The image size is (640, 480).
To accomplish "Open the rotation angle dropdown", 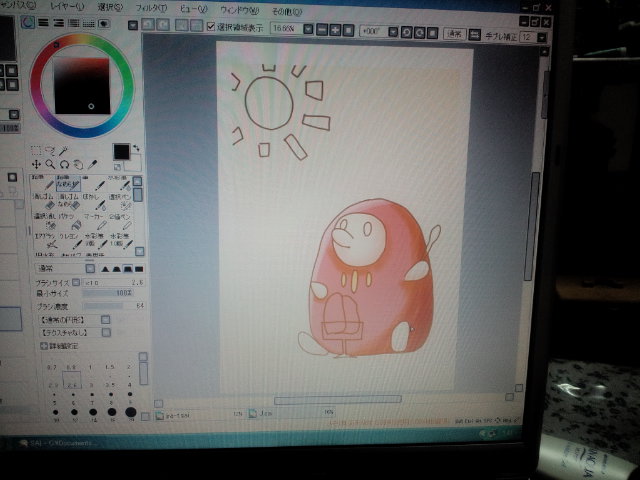I will click(393, 32).
